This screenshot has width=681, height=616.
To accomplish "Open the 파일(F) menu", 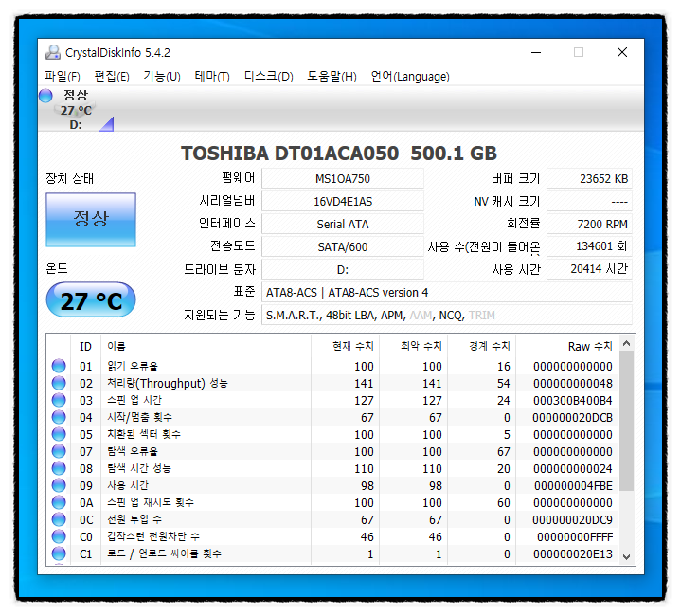I will click(x=63, y=77).
